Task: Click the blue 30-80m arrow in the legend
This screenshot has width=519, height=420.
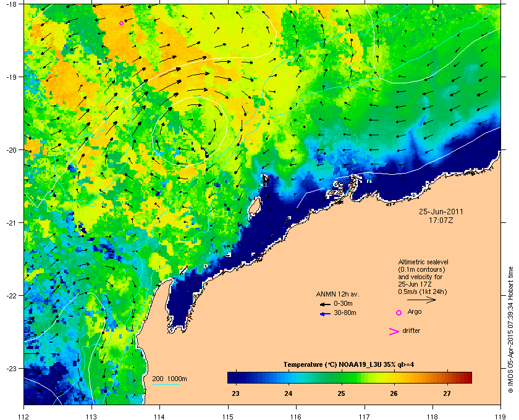Action: coord(325,314)
